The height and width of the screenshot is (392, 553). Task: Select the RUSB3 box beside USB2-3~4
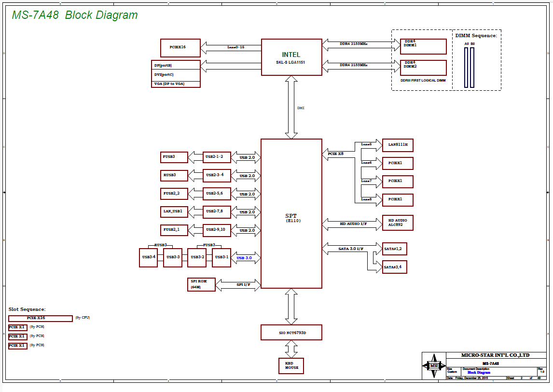pos(174,175)
